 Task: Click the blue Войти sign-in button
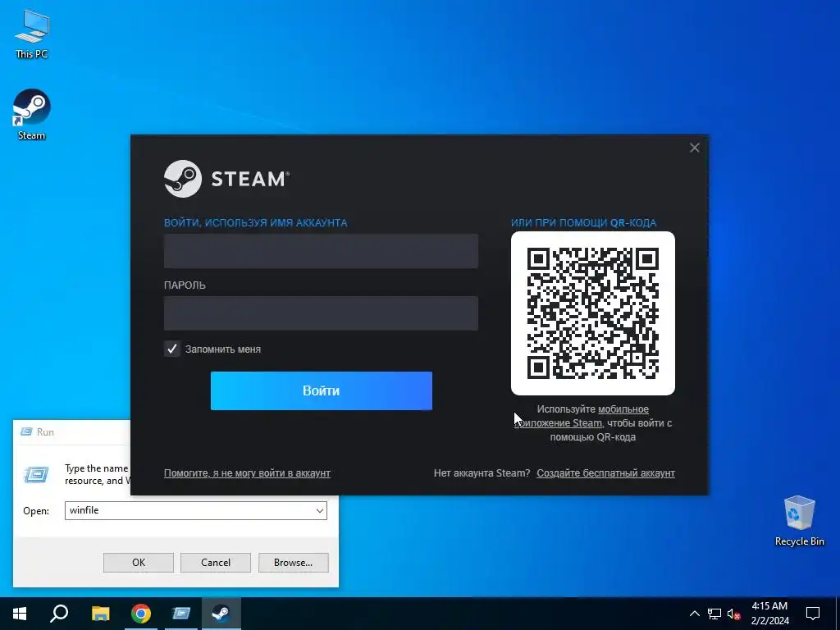click(x=322, y=391)
